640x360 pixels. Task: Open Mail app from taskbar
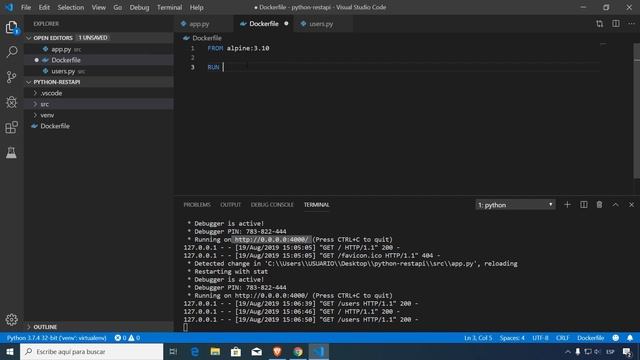pos(257,351)
